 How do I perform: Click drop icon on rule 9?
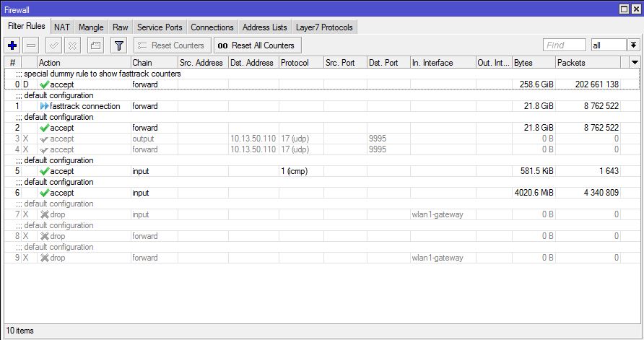click(x=44, y=258)
